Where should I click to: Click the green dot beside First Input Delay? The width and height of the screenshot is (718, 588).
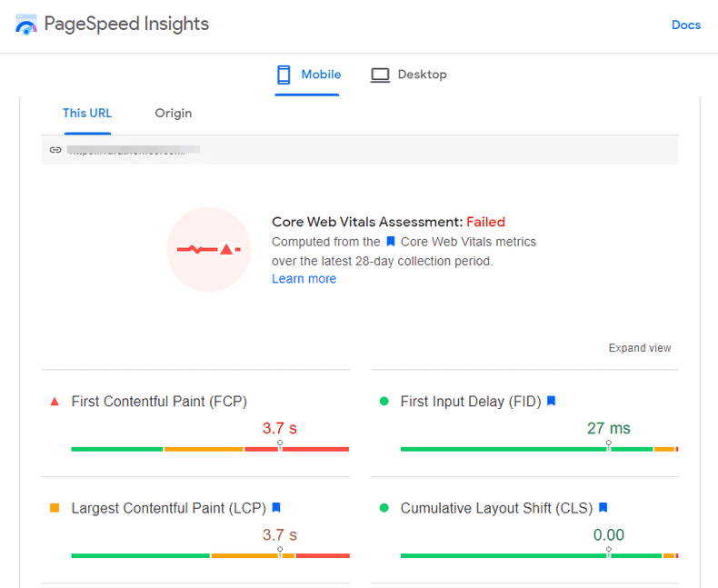[384, 401]
